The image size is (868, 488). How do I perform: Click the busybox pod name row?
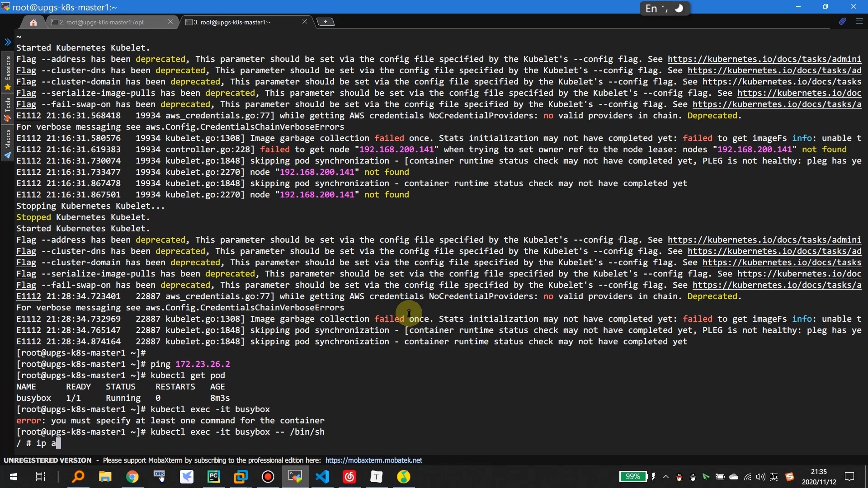pos(123,398)
